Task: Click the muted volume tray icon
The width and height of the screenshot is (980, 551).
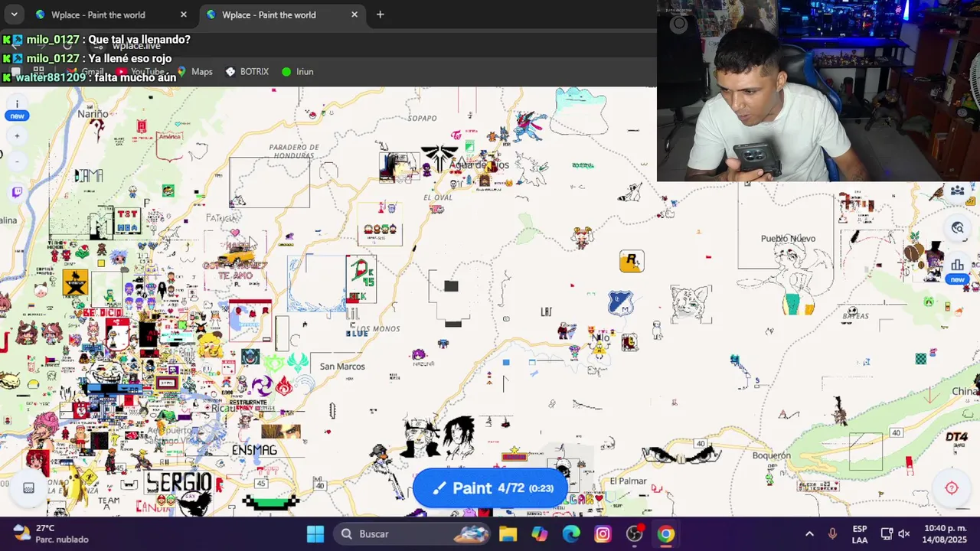Action: (904, 534)
